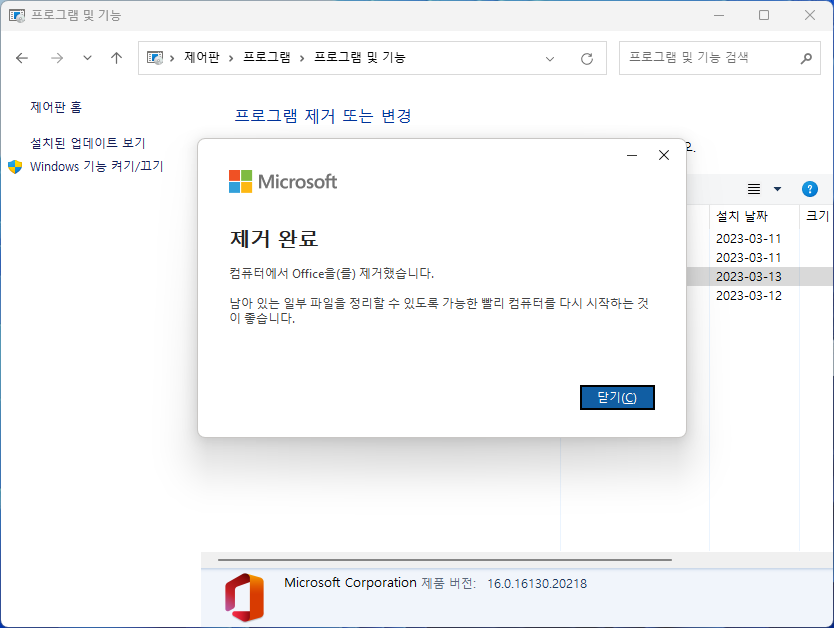834x628 pixels.
Task: Select the row dated 2023-03-13
Action: [x=760, y=277]
